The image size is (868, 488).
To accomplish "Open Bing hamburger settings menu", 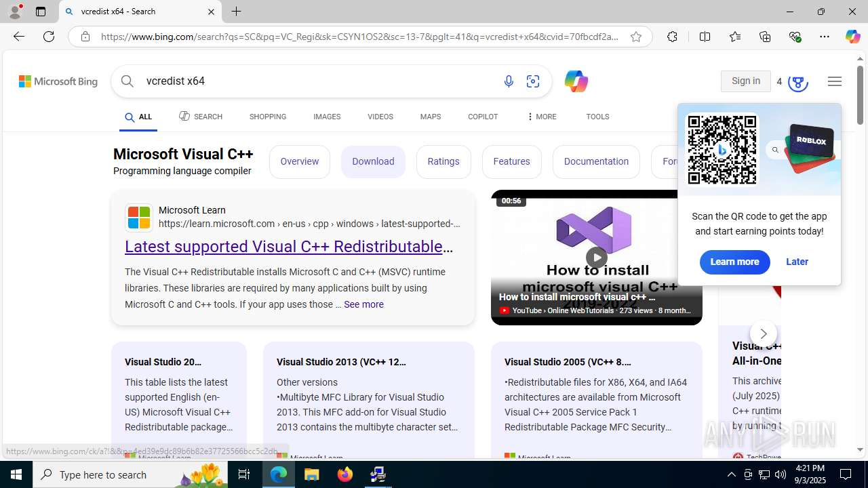I will 835,81.
